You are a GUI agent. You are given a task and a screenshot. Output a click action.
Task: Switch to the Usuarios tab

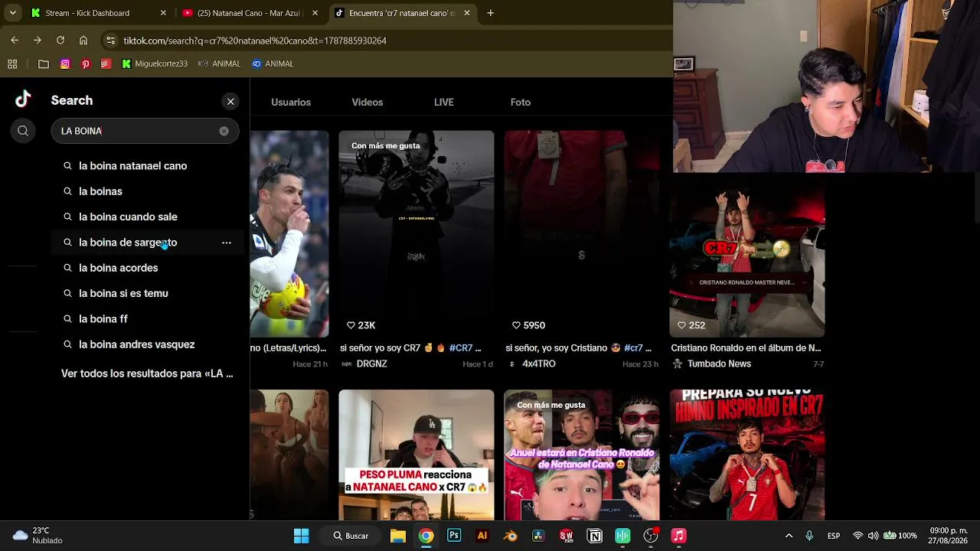pyautogui.click(x=291, y=102)
